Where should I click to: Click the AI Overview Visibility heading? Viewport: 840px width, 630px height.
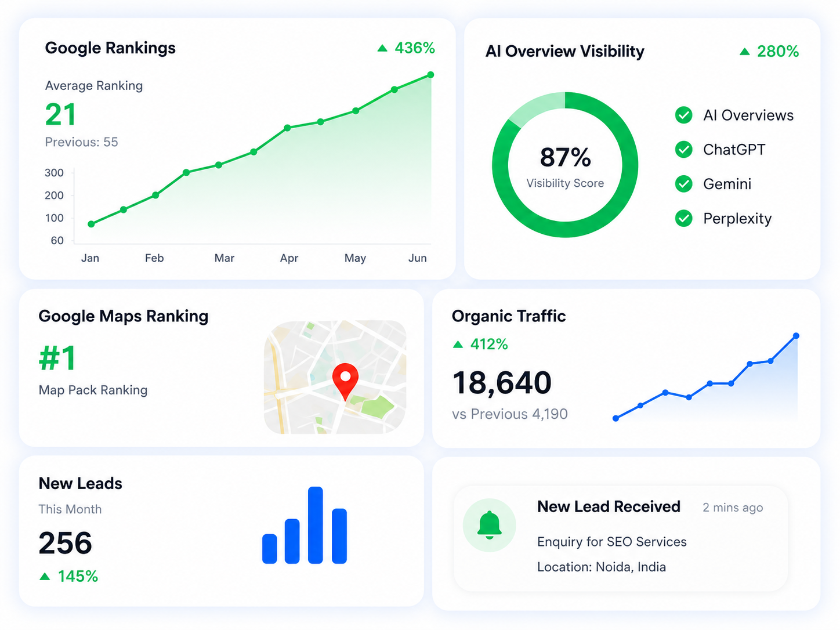point(565,52)
